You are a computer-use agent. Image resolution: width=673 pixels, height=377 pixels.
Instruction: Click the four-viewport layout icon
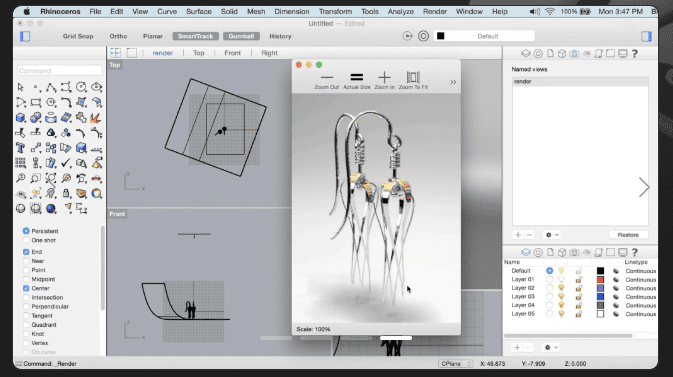tap(115, 53)
